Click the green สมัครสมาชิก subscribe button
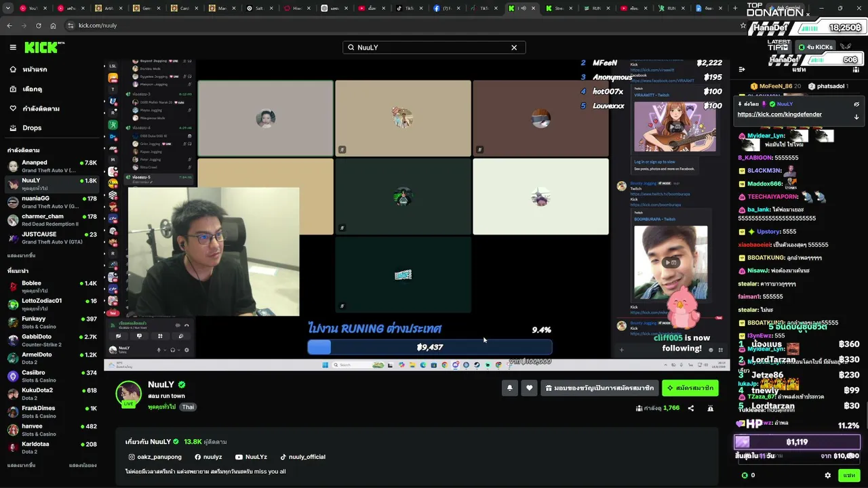The width and height of the screenshot is (868, 488). click(x=690, y=388)
